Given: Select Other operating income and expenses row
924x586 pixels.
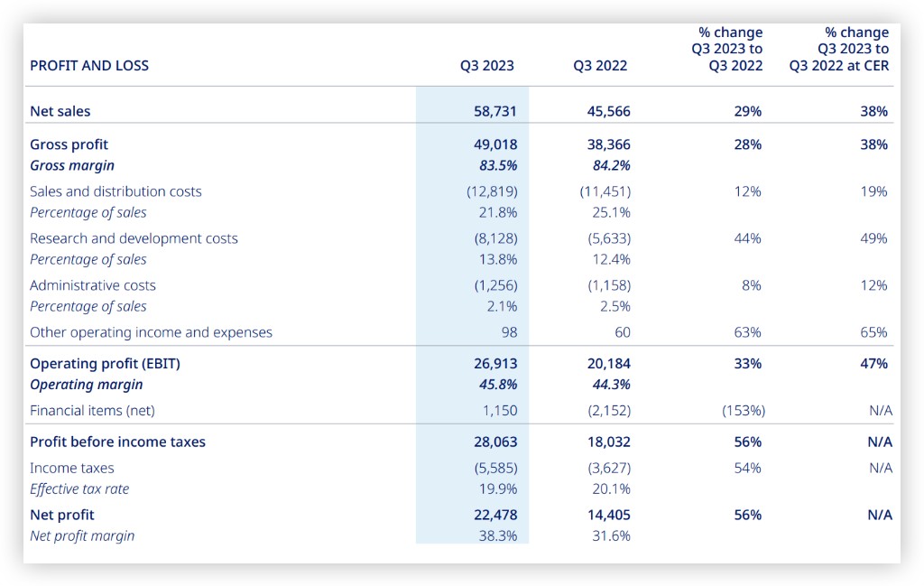Looking at the screenshot, I should coord(151,332).
